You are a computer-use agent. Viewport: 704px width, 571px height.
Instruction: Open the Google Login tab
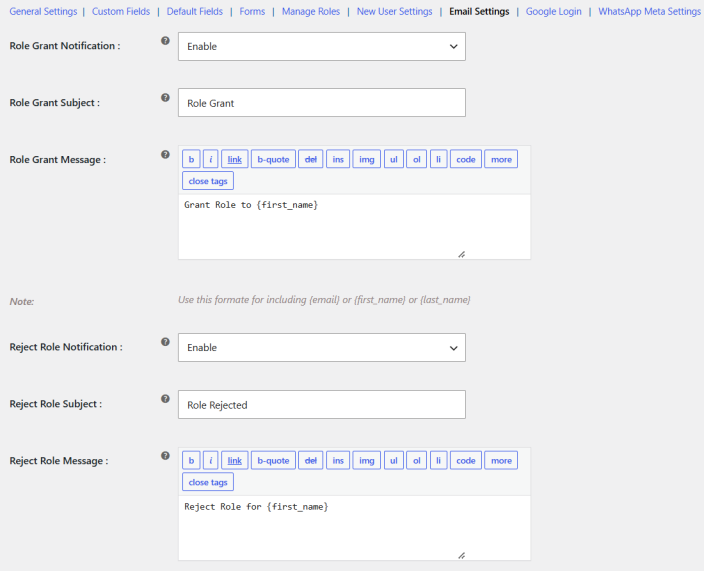coord(553,11)
